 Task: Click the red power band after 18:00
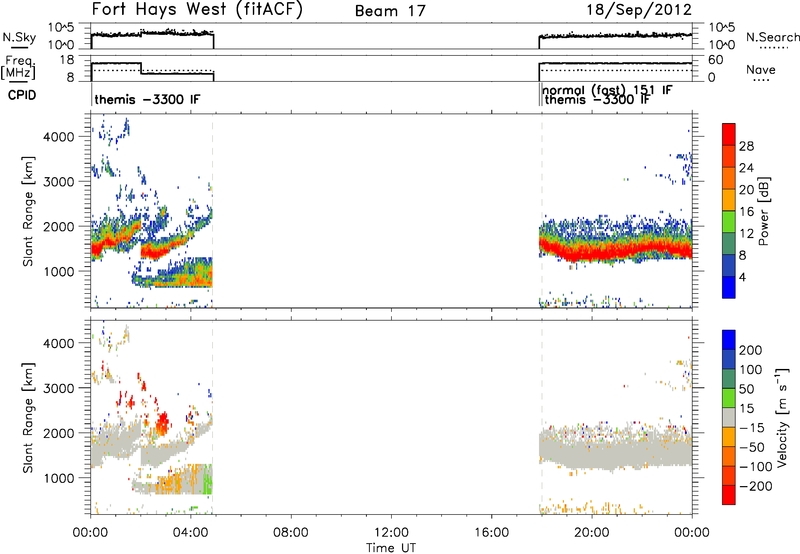(616, 248)
